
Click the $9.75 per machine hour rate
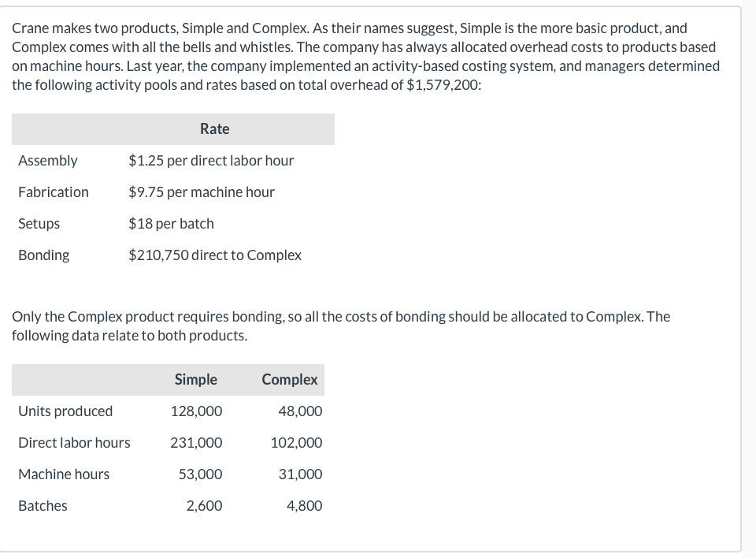(202, 192)
